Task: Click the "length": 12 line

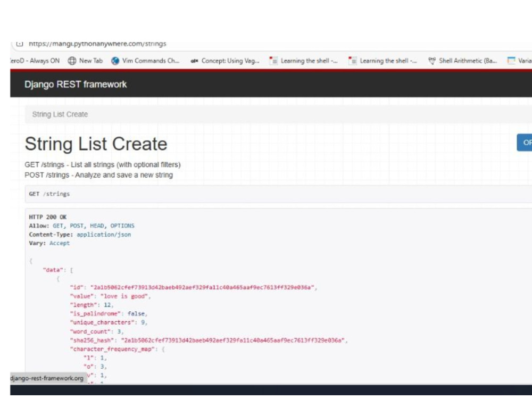Action: point(92,305)
